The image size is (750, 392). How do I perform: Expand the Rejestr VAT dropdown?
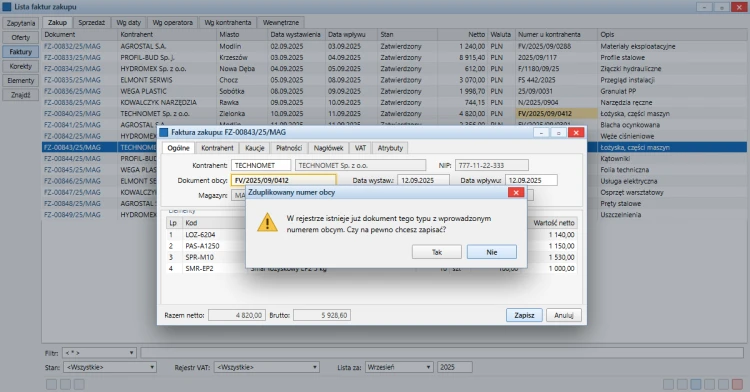tap(266, 367)
